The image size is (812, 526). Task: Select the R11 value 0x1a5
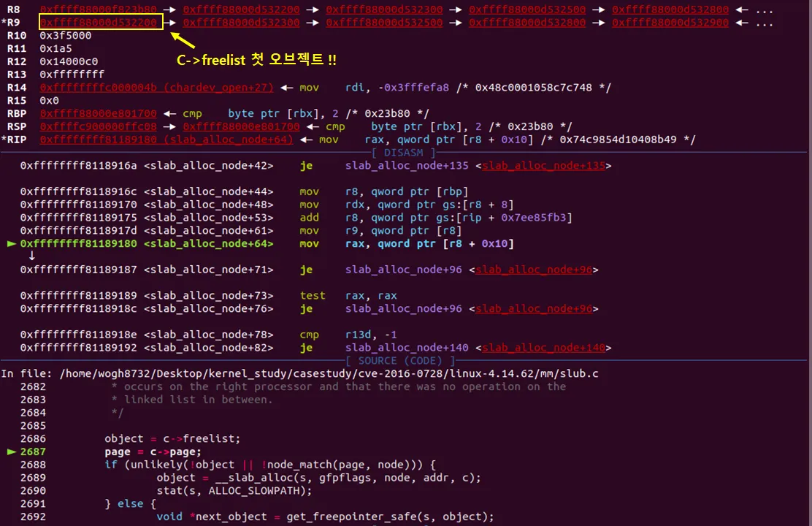(x=55, y=48)
